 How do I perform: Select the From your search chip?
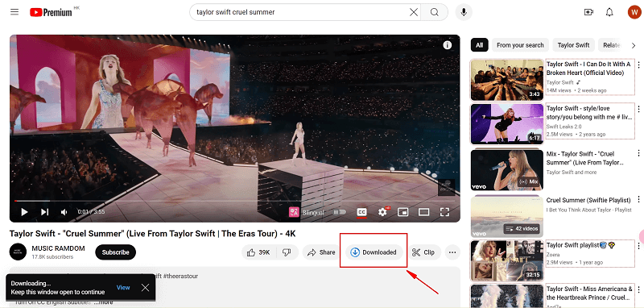[520, 45]
